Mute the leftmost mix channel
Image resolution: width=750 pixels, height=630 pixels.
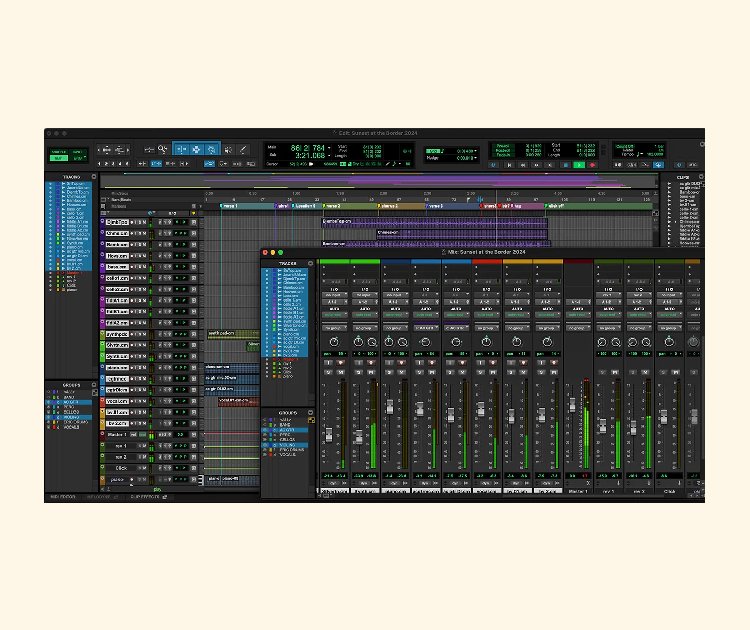pos(341,372)
